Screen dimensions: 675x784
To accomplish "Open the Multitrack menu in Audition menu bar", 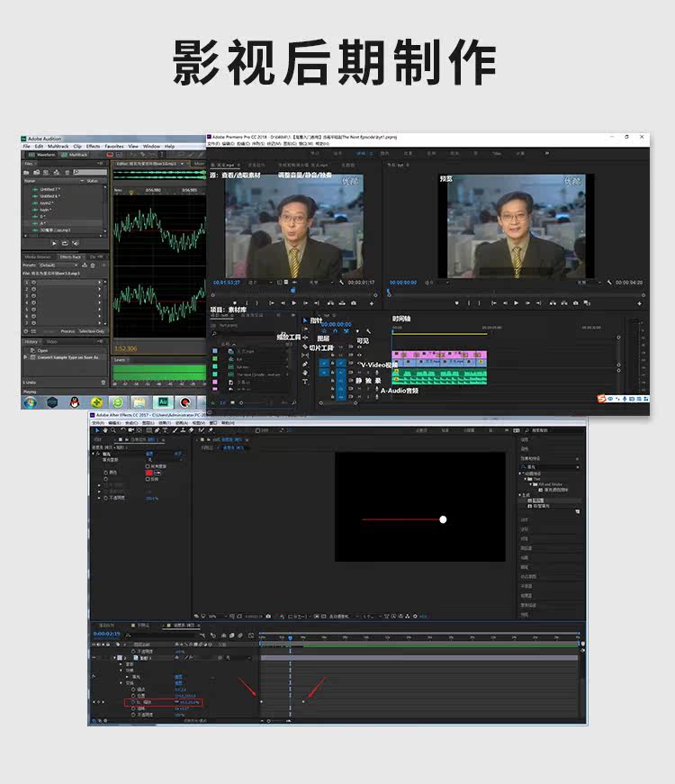I will tap(58, 147).
